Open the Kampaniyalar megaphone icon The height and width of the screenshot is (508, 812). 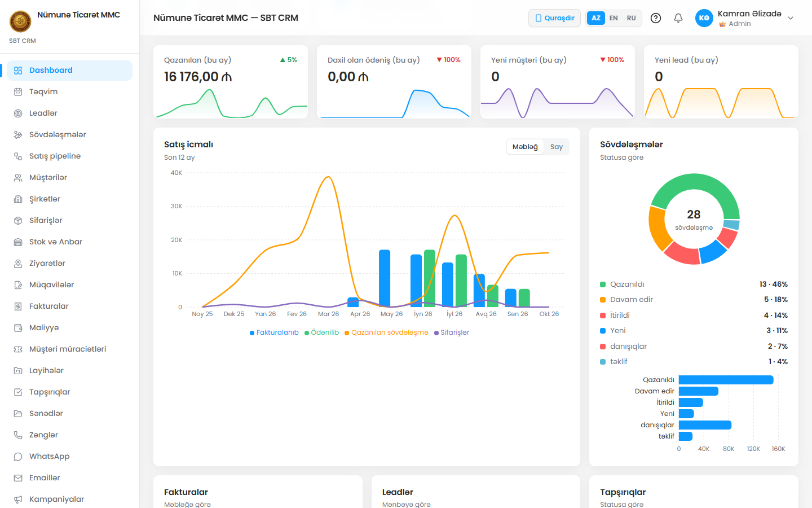tap(18, 500)
